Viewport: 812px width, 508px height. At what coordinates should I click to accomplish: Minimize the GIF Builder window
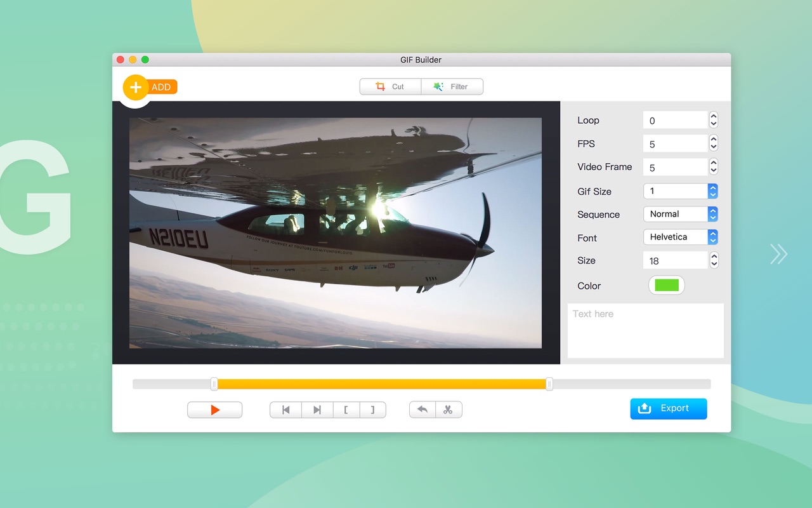pos(133,60)
